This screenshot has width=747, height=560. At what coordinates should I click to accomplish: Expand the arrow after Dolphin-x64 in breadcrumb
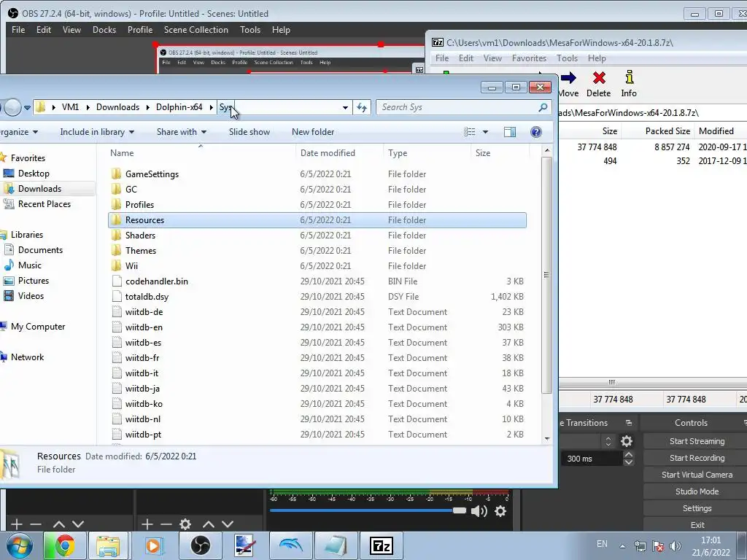pos(211,107)
